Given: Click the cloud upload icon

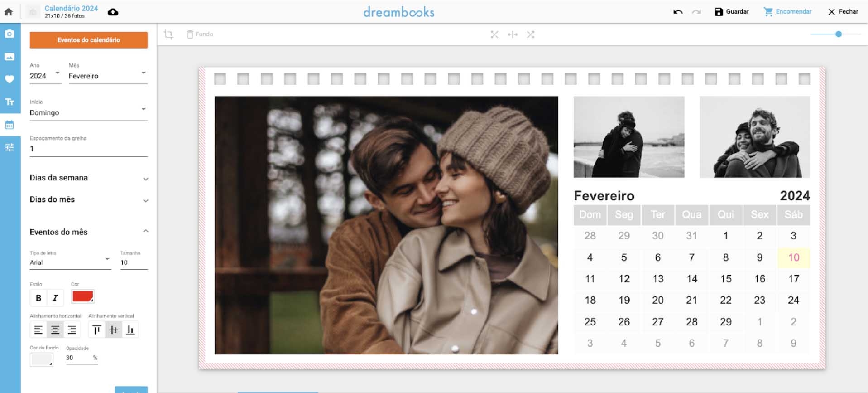Looking at the screenshot, I should tap(113, 12).
